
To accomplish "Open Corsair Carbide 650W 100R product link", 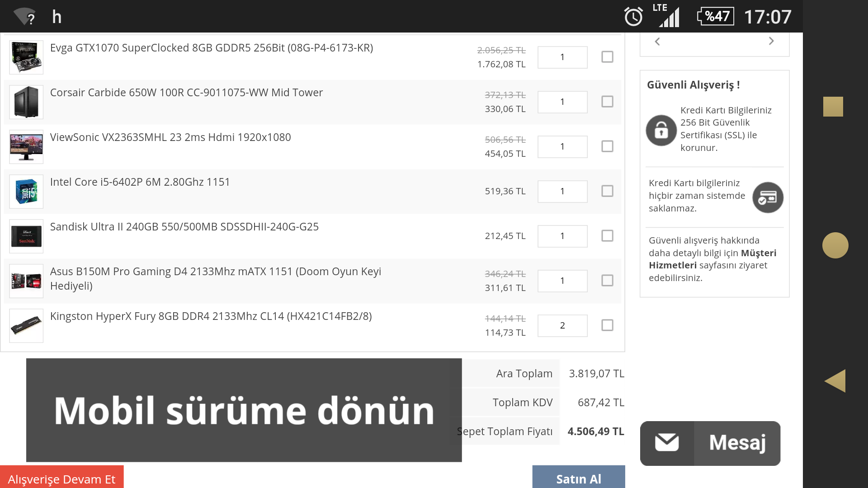I will (x=186, y=93).
